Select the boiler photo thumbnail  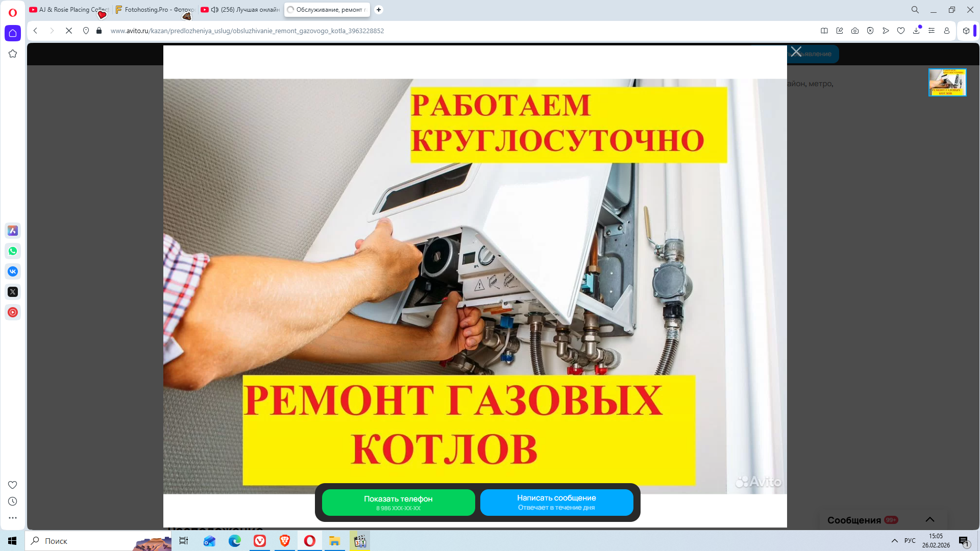947,82
